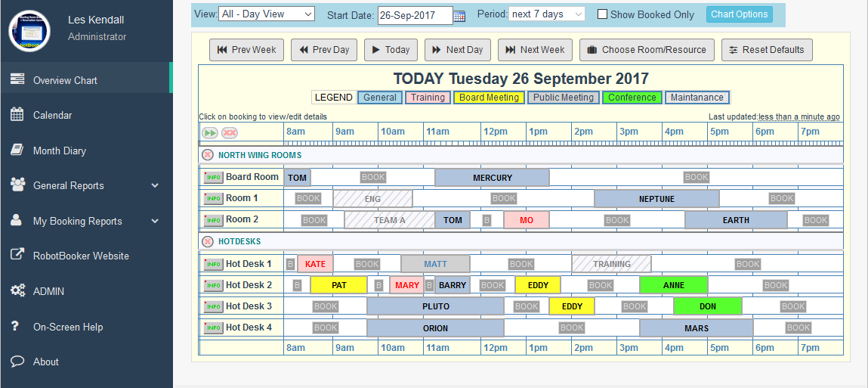
Task: Click the My Booking Reports person icon
Action: pyautogui.click(x=17, y=220)
